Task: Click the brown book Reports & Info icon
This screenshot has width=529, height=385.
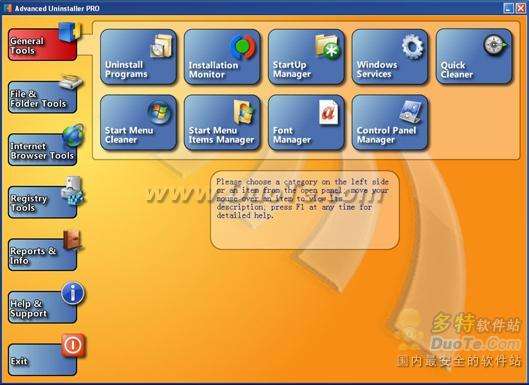Action: coord(73,240)
